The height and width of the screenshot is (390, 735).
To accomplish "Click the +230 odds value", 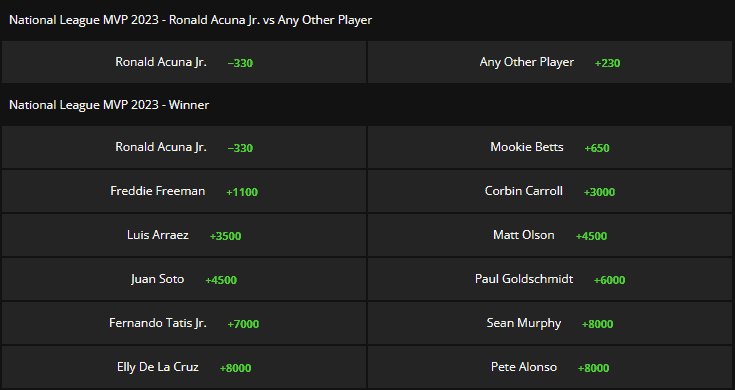I will [608, 63].
